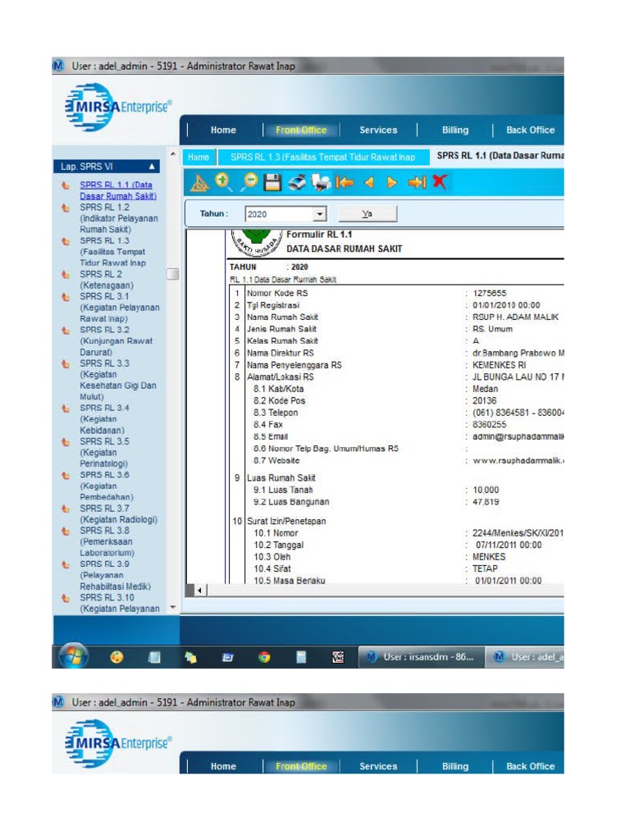
Task: Click the sidebar scrollbar up arrow
Action: (172, 154)
